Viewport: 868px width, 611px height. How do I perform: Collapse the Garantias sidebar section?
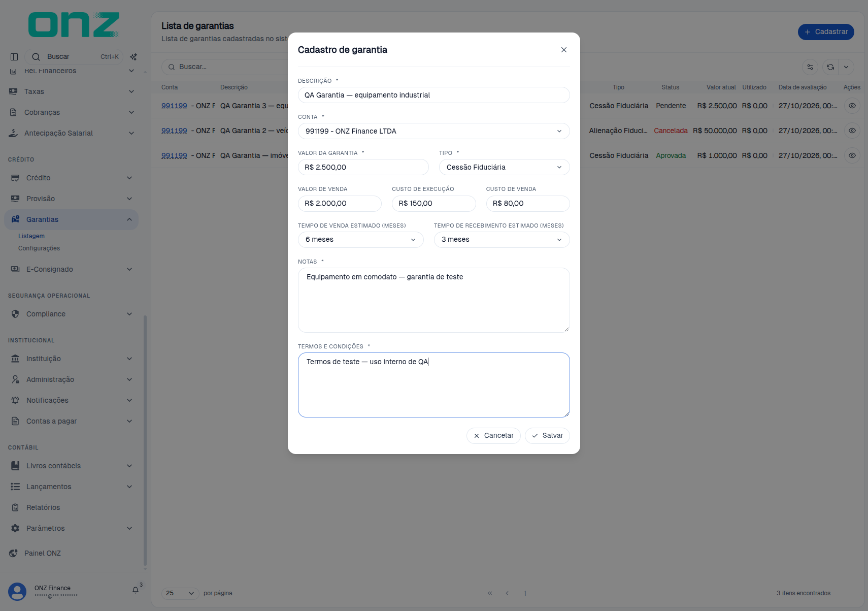pos(71,219)
